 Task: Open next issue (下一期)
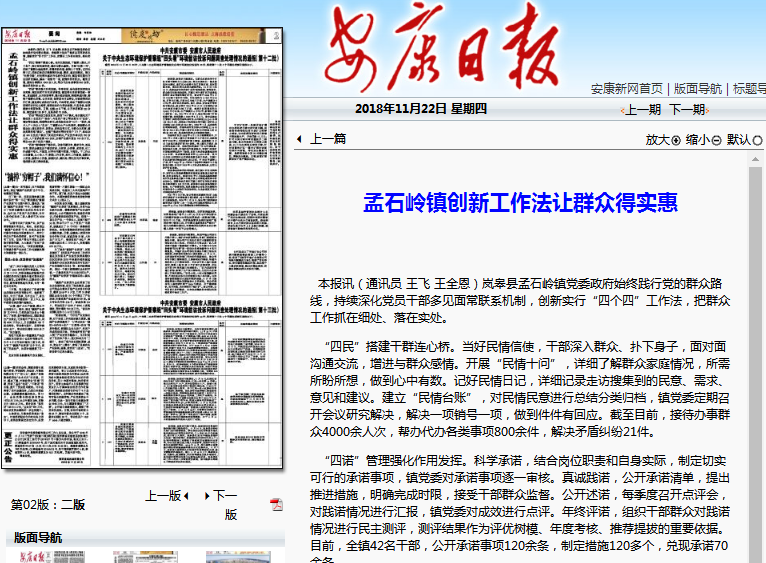point(689,110)
